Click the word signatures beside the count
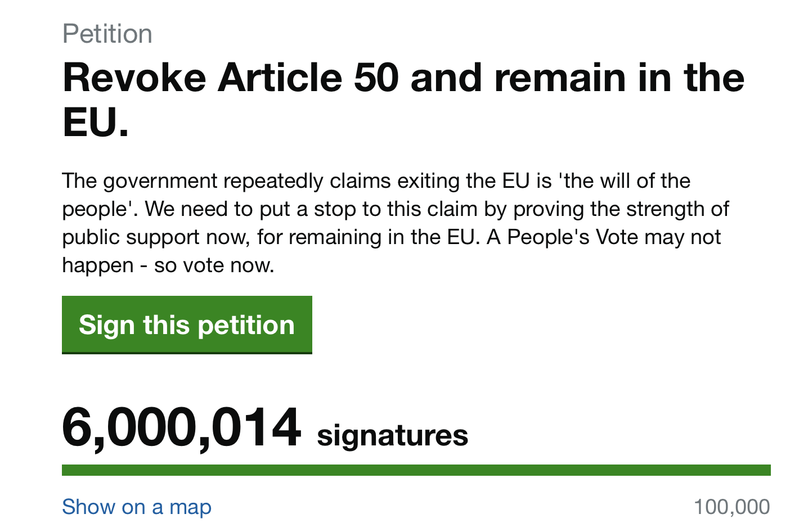 392,435
